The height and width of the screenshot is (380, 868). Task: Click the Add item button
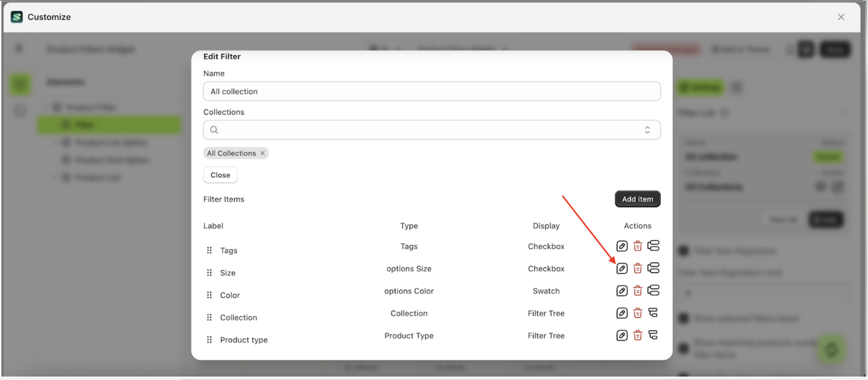pos(637,199)
